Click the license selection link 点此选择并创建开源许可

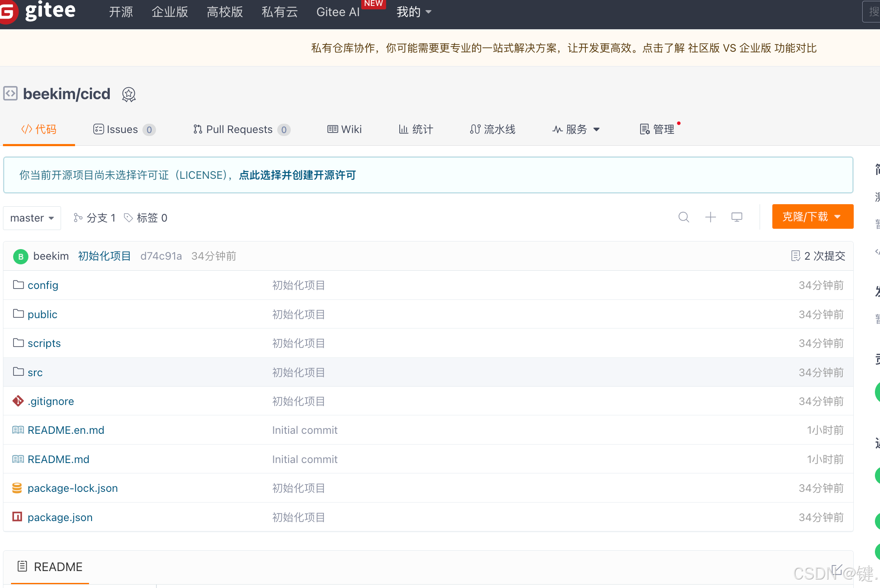[297, 175]
